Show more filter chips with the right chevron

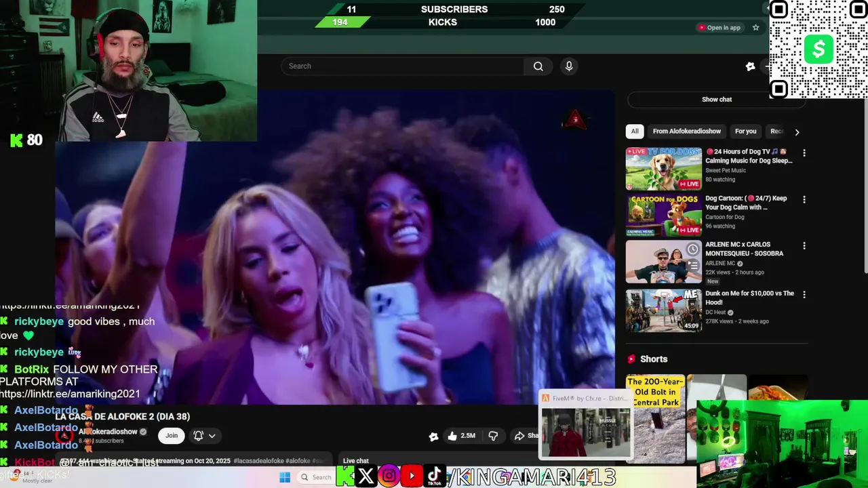pos(797,131)
